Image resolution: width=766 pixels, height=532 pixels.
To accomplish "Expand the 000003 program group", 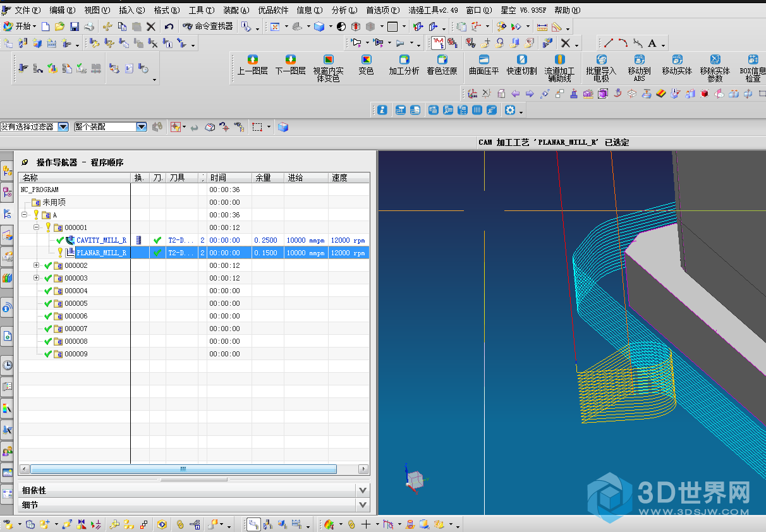I will tap(37, 278).
